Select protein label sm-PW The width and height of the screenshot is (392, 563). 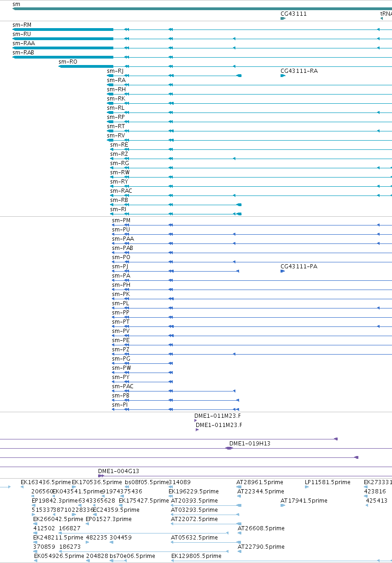[122, 368]
